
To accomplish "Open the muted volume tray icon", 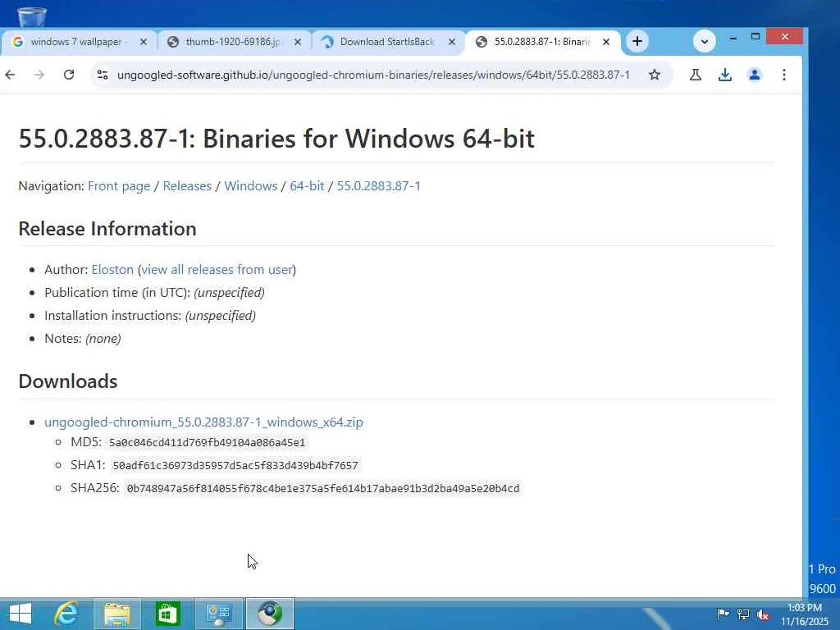I will point(763,614).
